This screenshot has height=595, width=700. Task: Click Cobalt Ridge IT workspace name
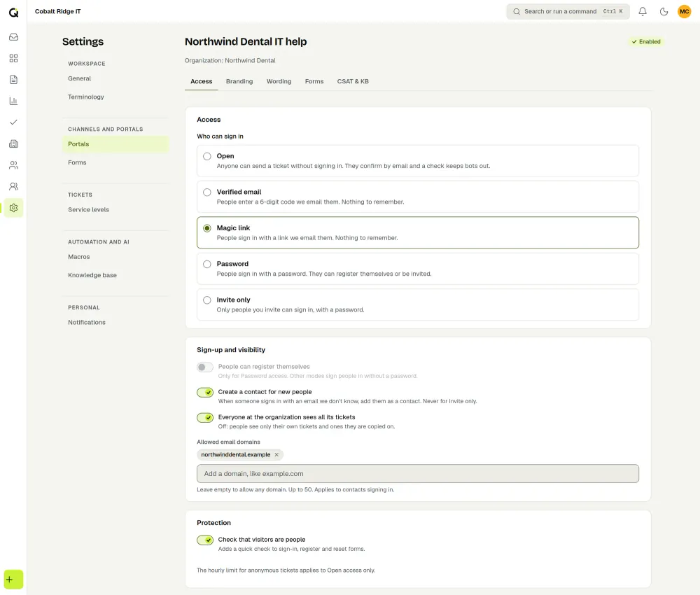(x=58, y=12)
